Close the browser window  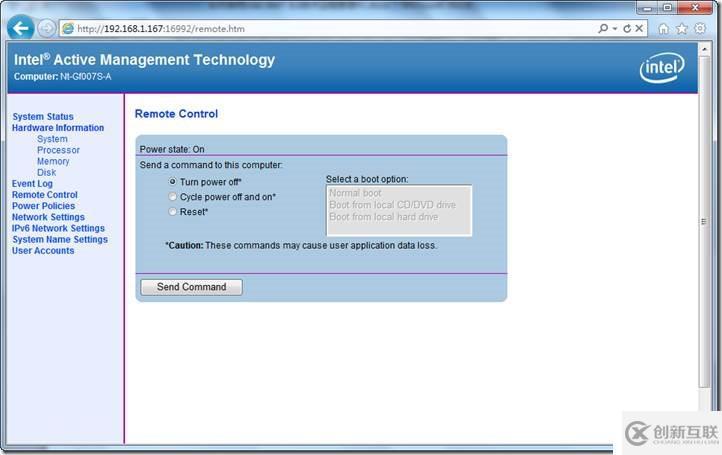(x=695, y=7)
